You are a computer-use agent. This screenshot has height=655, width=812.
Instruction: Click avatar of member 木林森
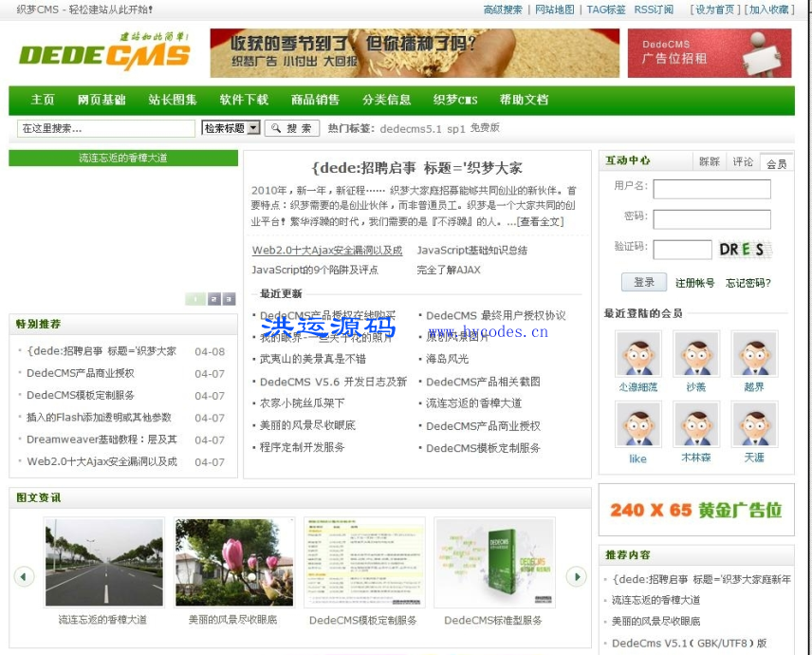tap(695, 424)
